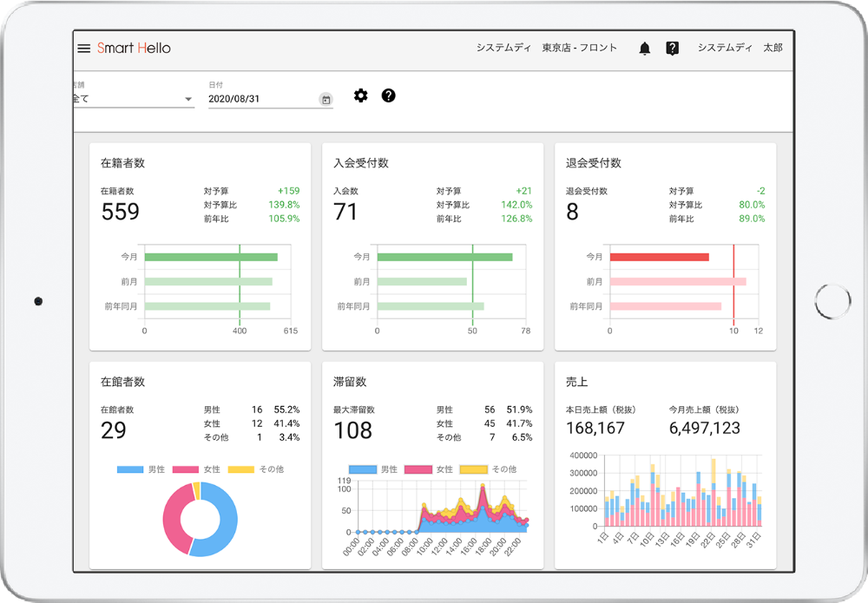This screenshot has height=603, width=868.
Task: Click the Smart Hello logo
Action: 134,49
